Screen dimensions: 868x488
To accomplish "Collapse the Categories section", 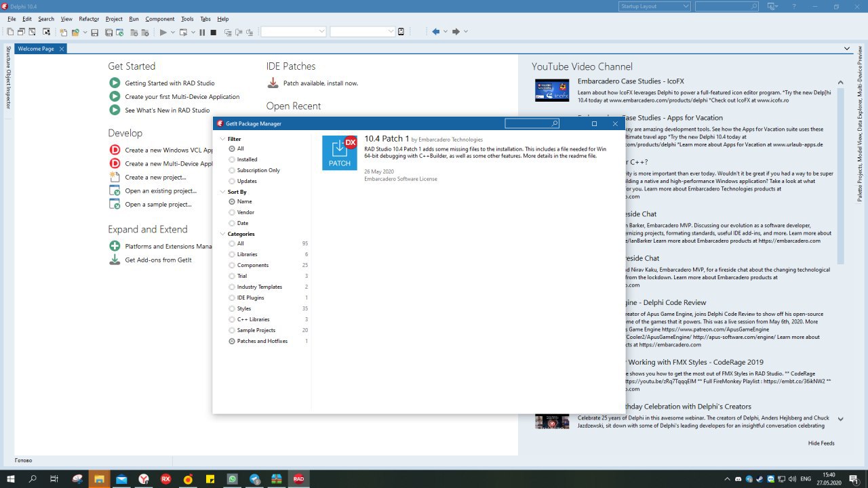I will (x=222, y=234).
